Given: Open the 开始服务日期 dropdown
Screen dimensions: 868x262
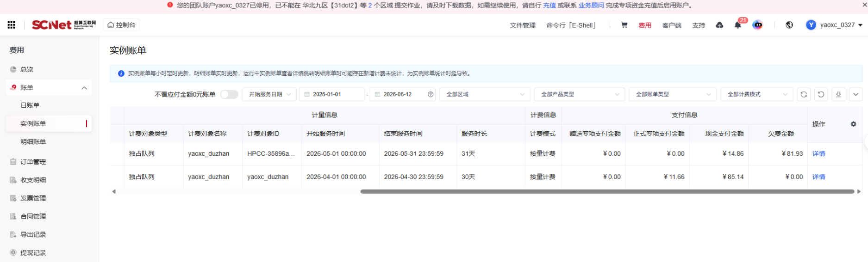Looking at the screenshot, I should pyautogui.click(x=269, y=94).
